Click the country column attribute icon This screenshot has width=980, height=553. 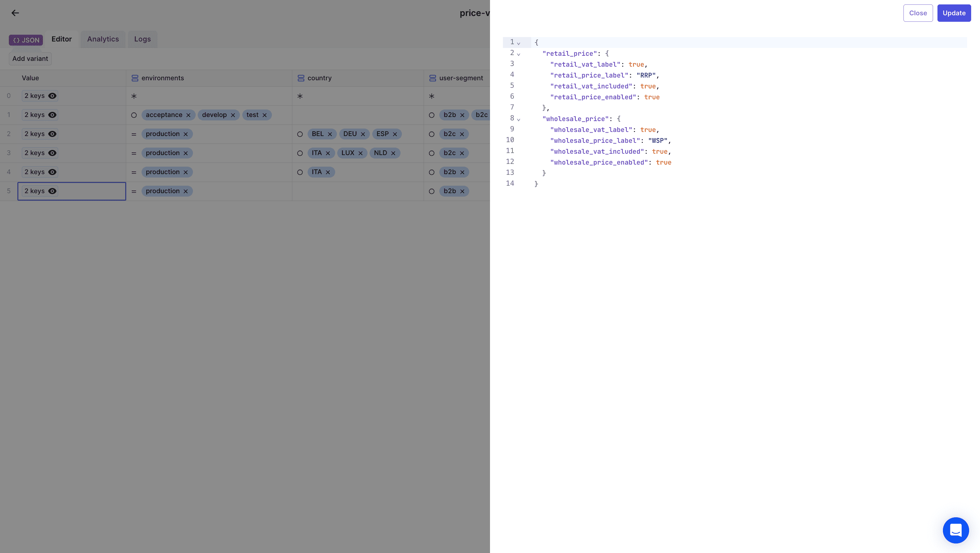click(x=300, y=78)
